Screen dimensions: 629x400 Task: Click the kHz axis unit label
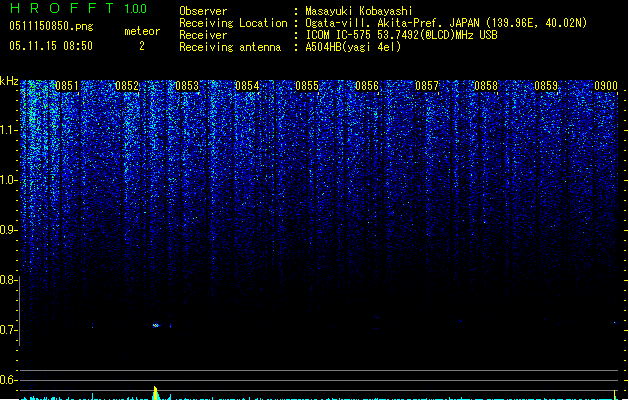pos(9,81)
